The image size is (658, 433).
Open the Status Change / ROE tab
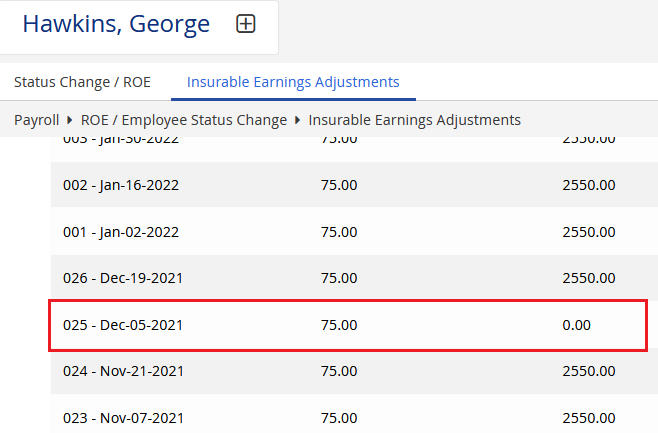tap(82, 82)
